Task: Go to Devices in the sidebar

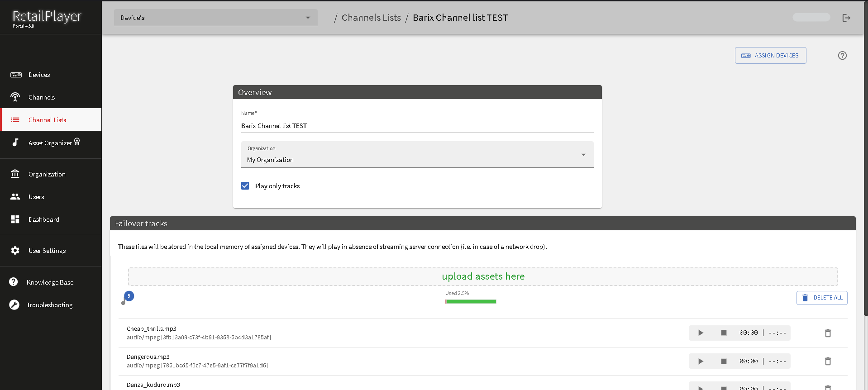Action: tap(39, 75)
